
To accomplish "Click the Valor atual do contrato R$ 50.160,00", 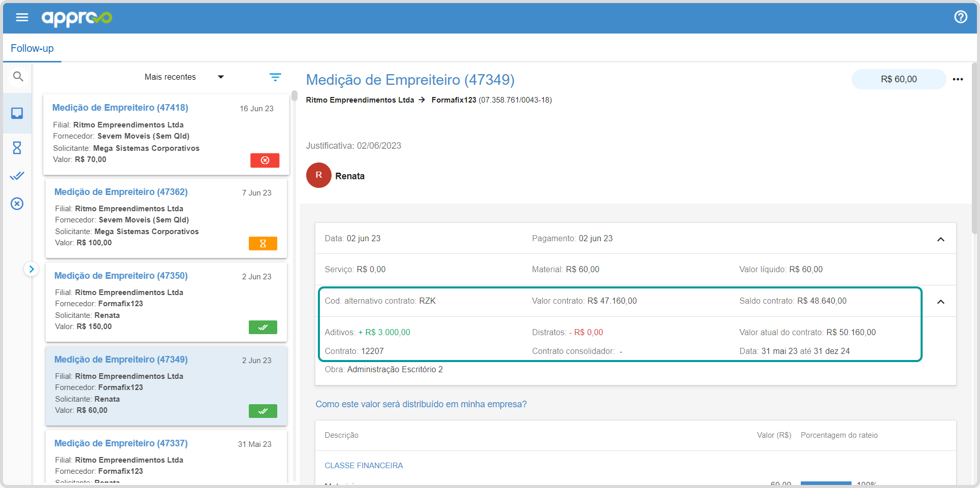I will (x=807, y=333).
